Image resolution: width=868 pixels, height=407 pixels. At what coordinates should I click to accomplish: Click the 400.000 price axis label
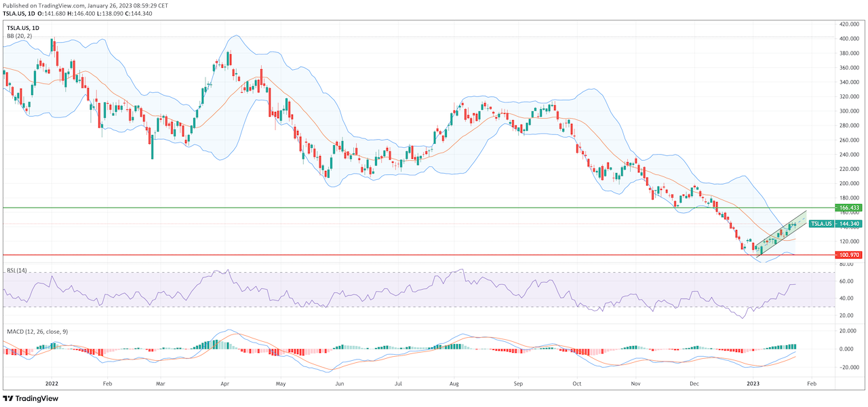(x=849, y=39)
